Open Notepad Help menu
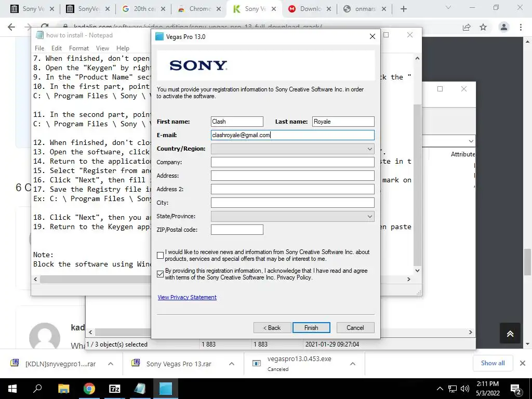The height and width of the screenshot is (399, 532). [x=123, y=48]
